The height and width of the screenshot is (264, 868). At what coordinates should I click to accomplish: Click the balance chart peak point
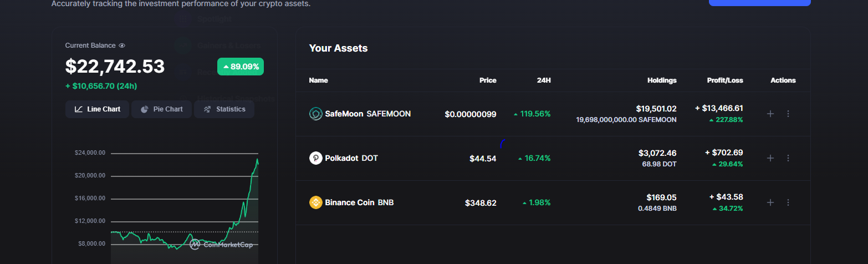coord(257,160)
